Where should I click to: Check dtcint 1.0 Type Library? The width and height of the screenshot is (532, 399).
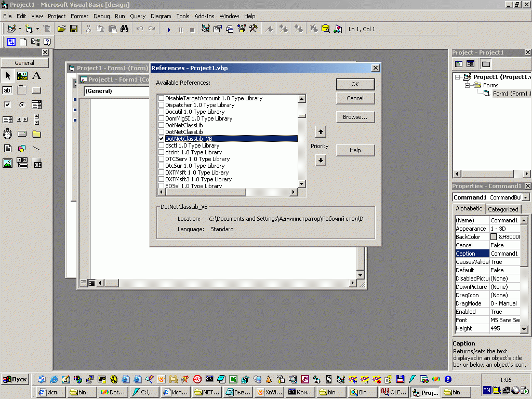tap(162, 152)
